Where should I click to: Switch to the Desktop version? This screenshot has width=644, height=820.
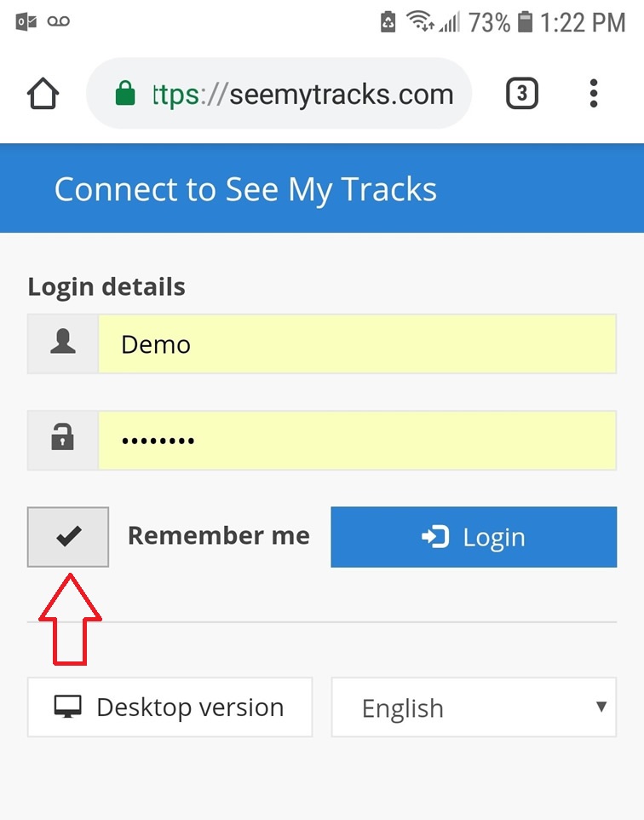click(170, 707)
